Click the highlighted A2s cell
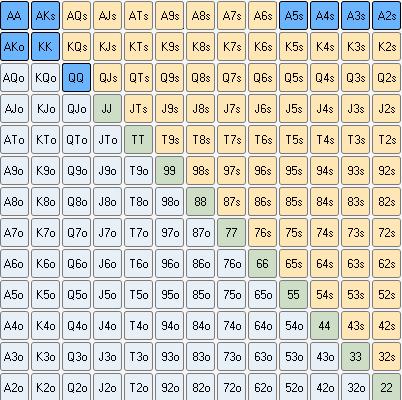 [386, 15]
